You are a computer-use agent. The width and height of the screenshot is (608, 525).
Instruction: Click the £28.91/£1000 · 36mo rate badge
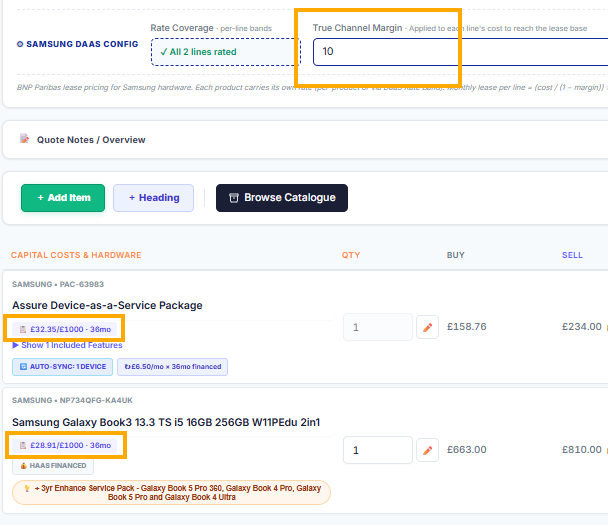(64, 445)
